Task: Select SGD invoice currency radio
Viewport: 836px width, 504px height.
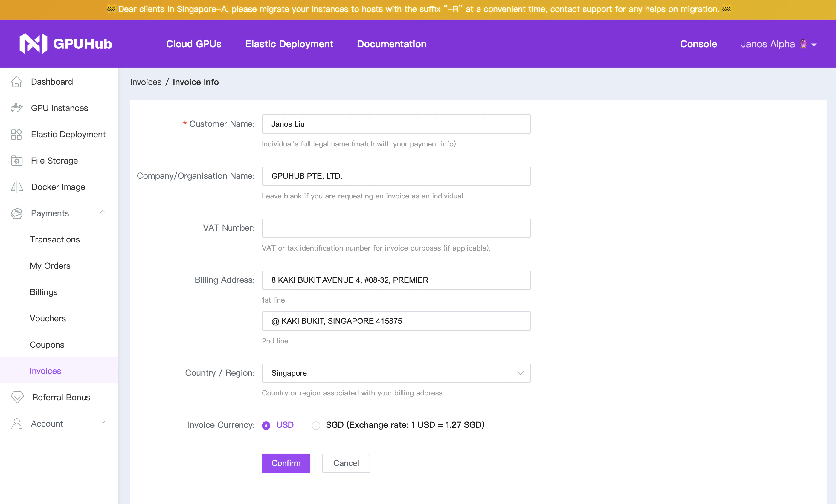Action: pyautogui.click(x=316, y=425)
